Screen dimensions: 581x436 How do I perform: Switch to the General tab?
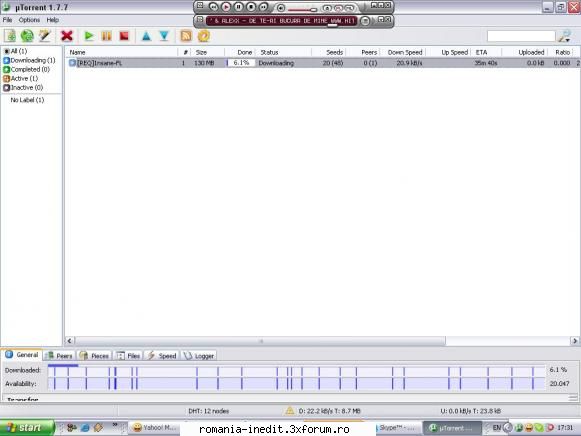pos(22,355)
